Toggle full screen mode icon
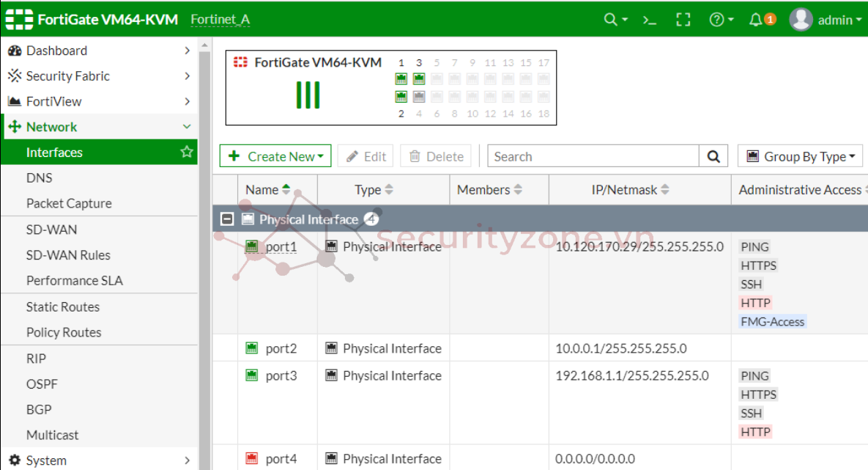The width and height of the screenshot is (868, 470). [683, 20]
